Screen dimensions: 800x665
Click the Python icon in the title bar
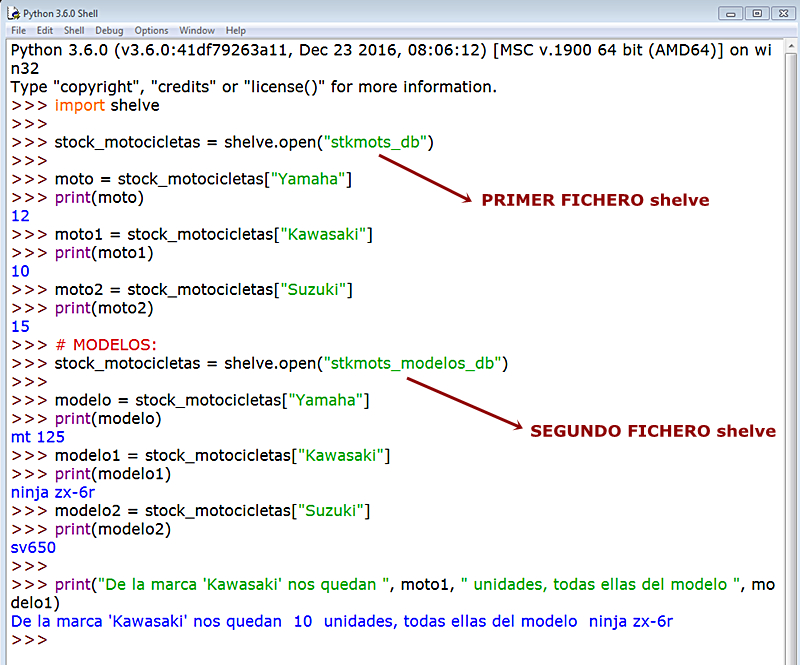(x=13, y=13)
